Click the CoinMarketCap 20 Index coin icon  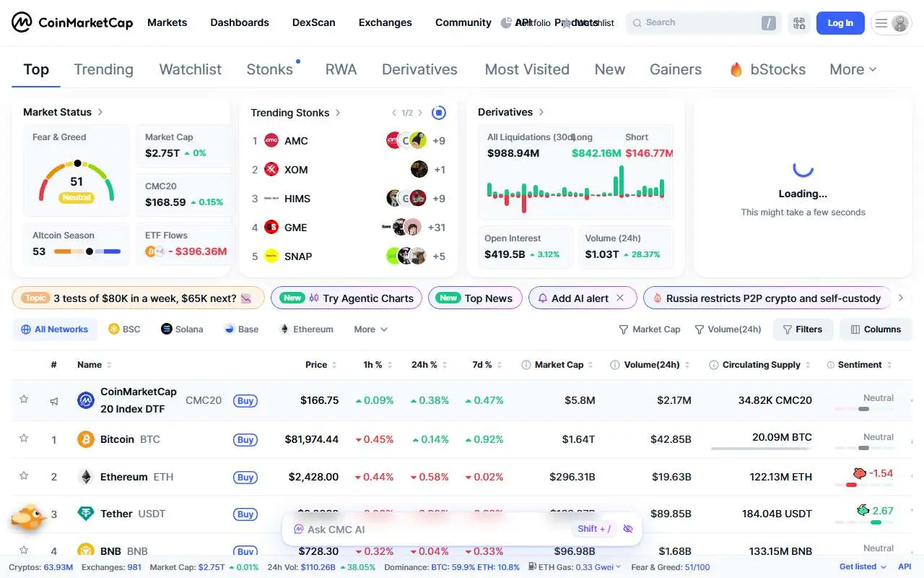[x=86, y=400]
